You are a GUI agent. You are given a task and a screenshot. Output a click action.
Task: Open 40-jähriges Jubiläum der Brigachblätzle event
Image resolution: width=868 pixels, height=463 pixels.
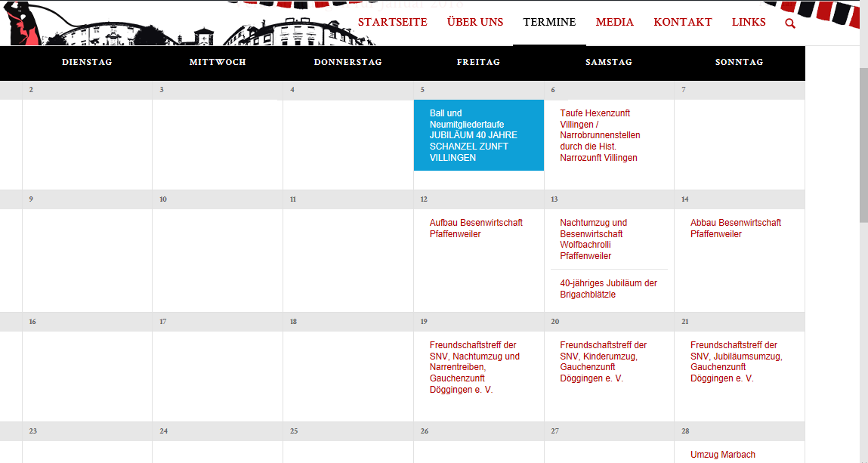click(608, 289)
